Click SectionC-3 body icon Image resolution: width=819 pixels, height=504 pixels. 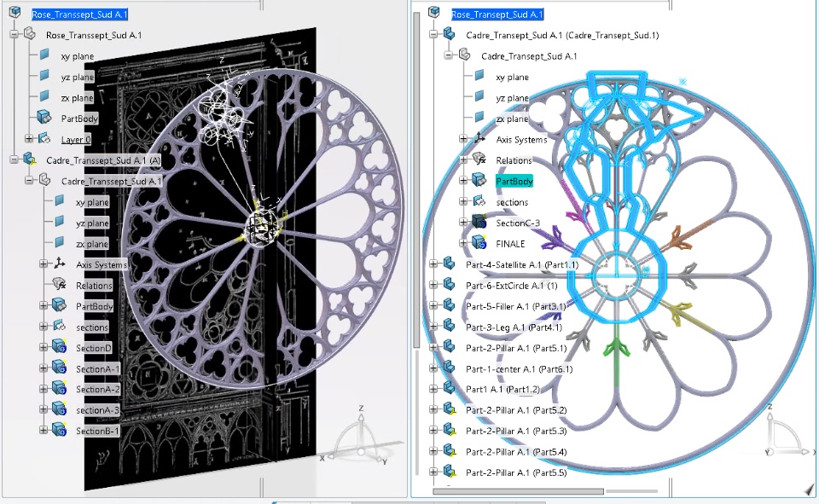coord(479,222)
